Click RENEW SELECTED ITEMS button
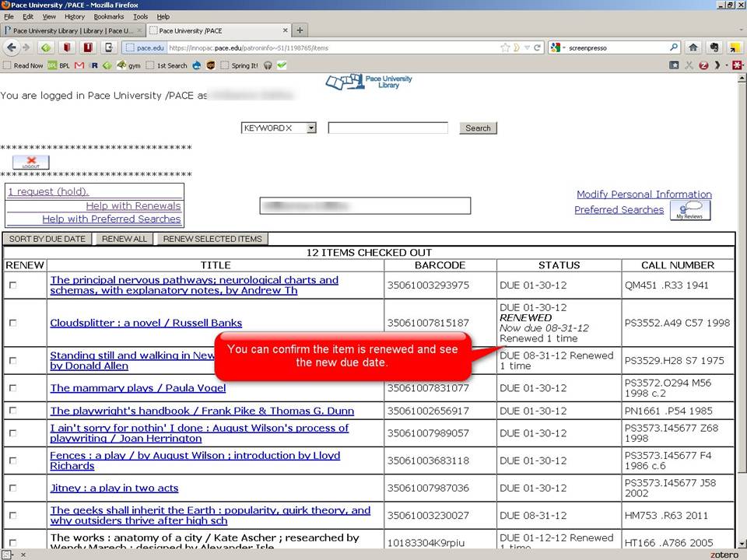The height and width of the screenshot is (560, 747). click(212, 239)
